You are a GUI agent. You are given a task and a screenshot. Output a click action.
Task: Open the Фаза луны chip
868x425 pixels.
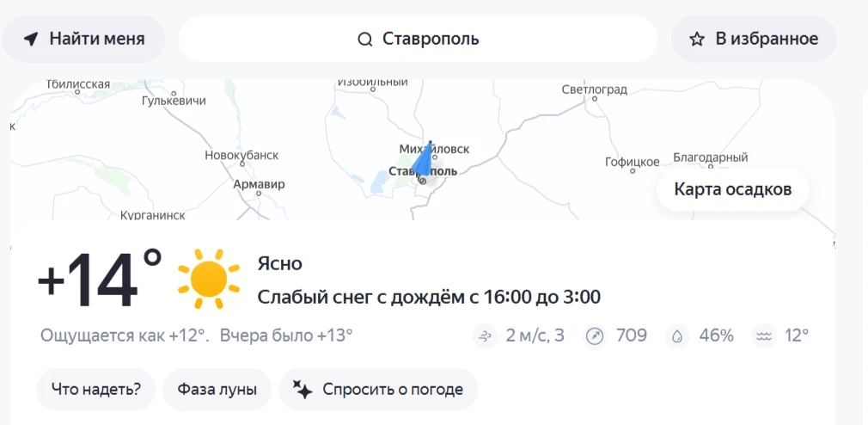[x=217, y=390]
